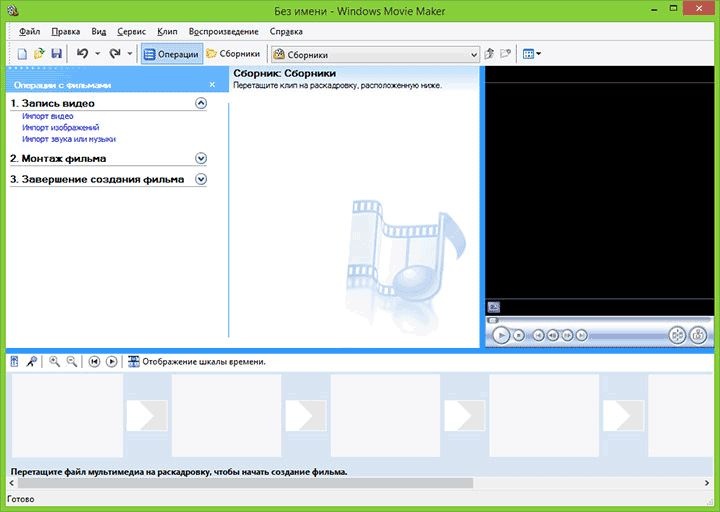This screenshot has height=512, width=720.
Task: Open the Воспроизведение menu
Action: 221,32
